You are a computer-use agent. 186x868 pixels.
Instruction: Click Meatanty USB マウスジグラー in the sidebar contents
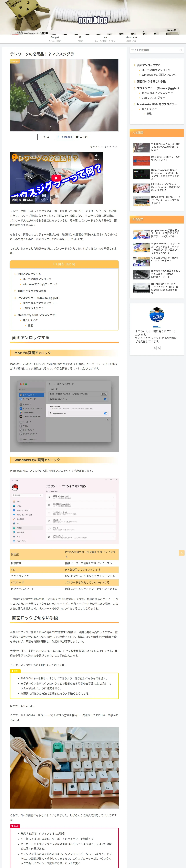[157, 104]
